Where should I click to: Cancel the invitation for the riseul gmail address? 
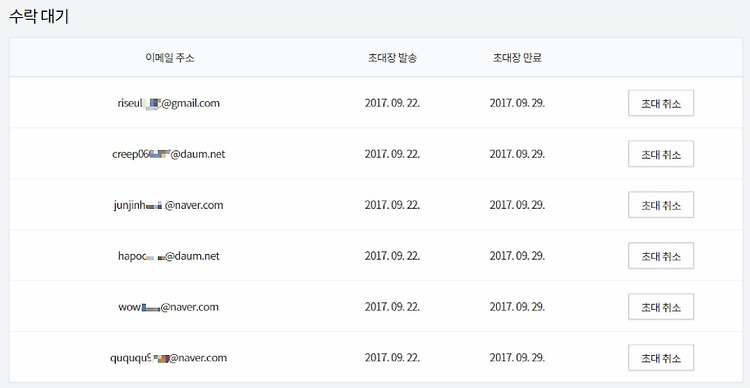pyautogui.click(x=661, y=103)
